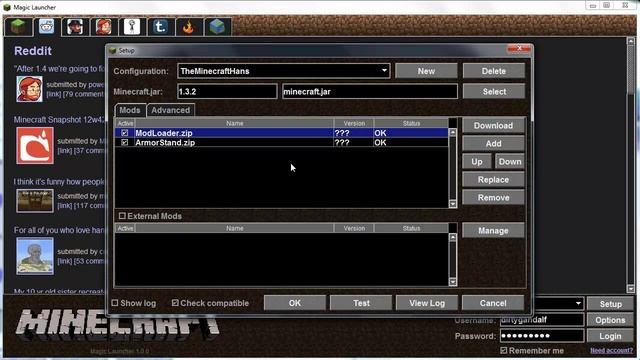Click Version column header in External Mods table

coord(354,228)
